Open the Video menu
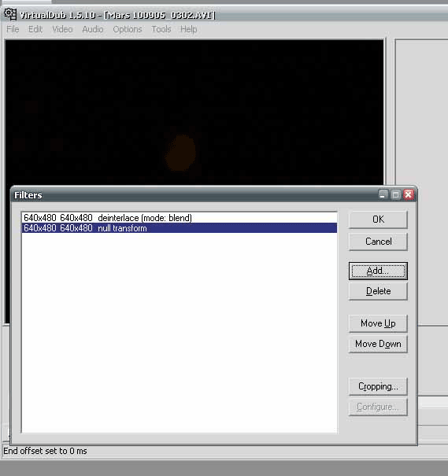This screenshot has width=448, height=476. [62, 29]
